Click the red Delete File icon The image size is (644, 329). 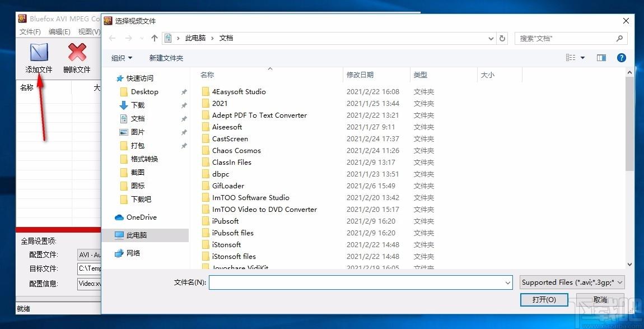[77, 53]
